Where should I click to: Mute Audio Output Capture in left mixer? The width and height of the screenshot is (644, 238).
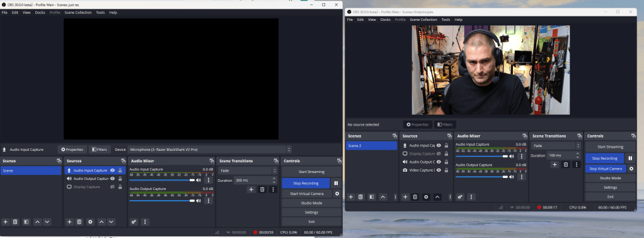pyautogui.click(x=198, y=201)
